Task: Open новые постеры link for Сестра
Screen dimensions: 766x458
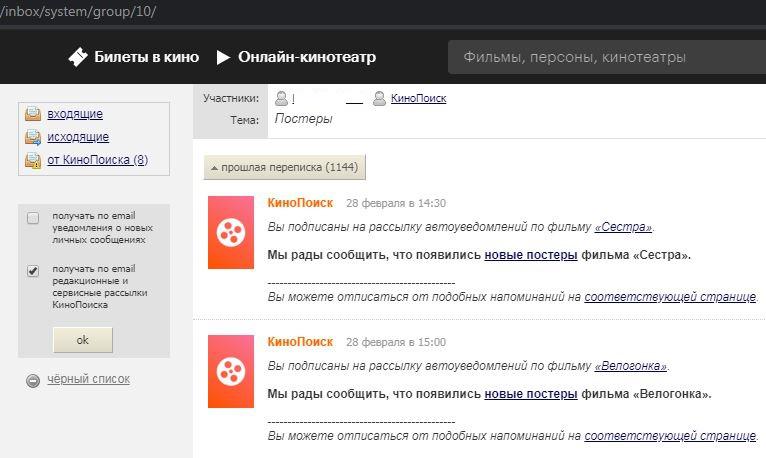Action: pyautogui.click(x=531, y=255)
